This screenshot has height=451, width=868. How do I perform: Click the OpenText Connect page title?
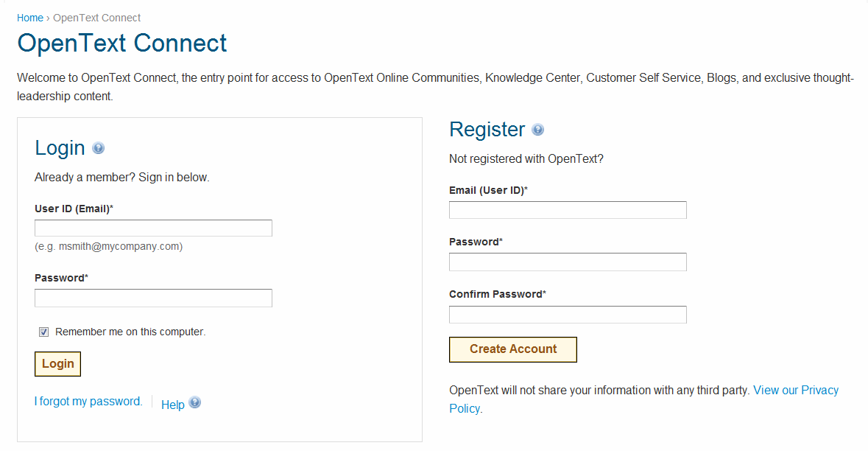click(122, 43)
